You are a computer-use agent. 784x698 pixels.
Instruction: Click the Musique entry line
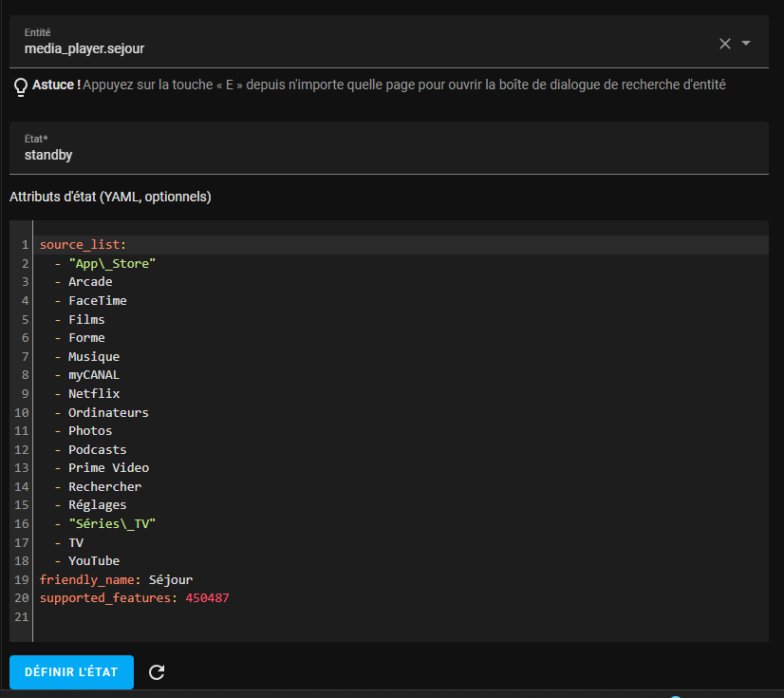pyautogui.click(x=94, y=357)
